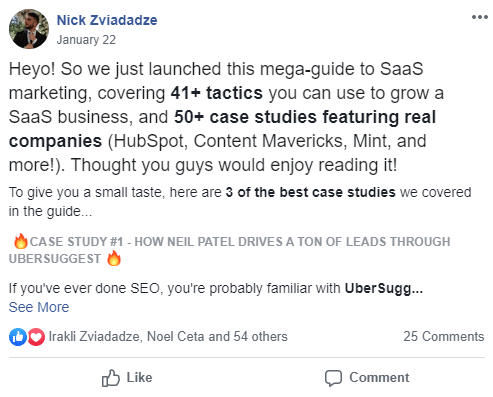Screen dimensions: 493x397
Task: Click the blue thumbs-up reaction icon
Action: tap(18, 337)
